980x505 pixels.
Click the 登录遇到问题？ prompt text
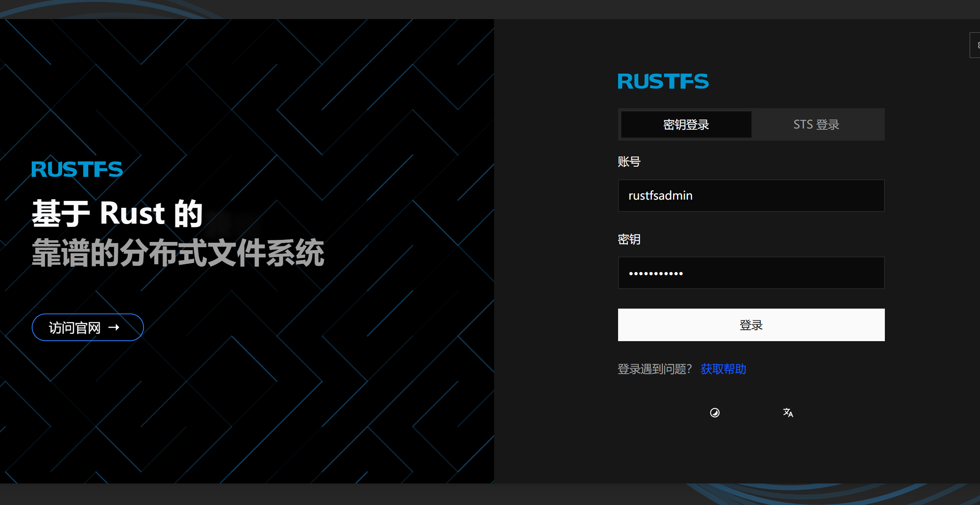[x=654, y=369]
